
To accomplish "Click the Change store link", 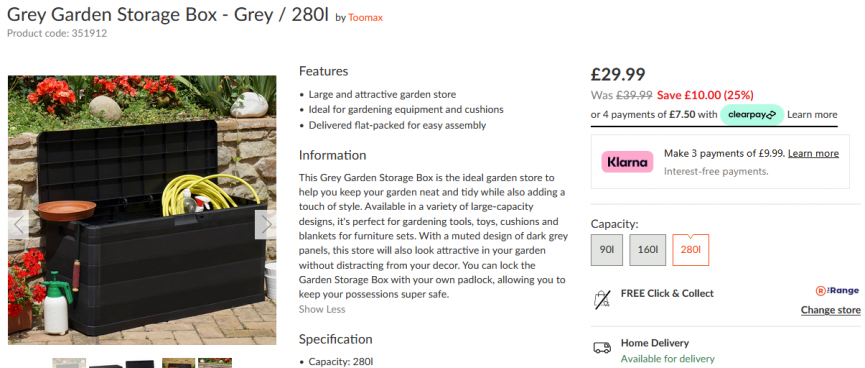I will coord(830,310).
